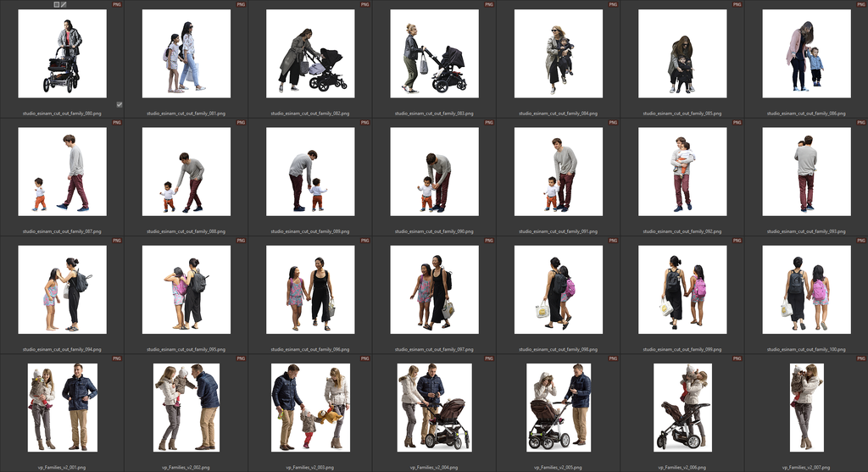
Task: Select the family_100 thumbnail with pink backpack
Action: [806, 291]
